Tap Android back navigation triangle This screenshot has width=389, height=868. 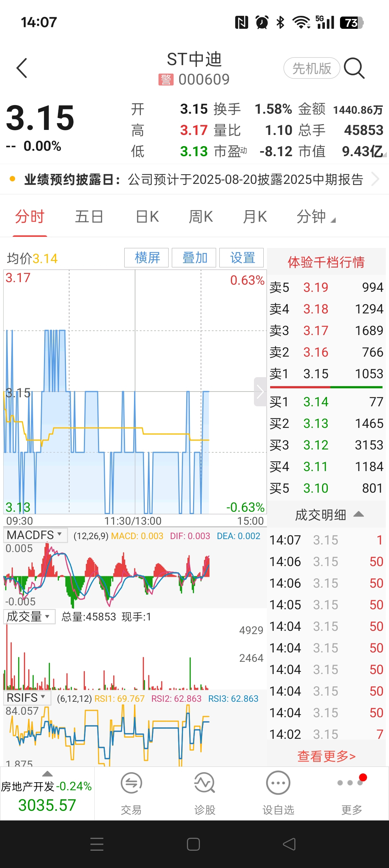[289, 844]
